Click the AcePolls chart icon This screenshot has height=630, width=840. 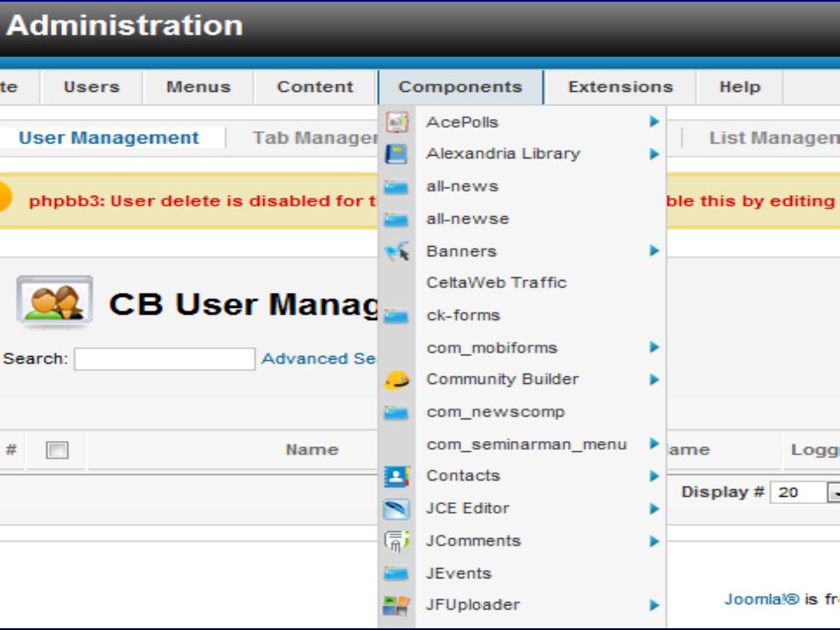(397, 122)
